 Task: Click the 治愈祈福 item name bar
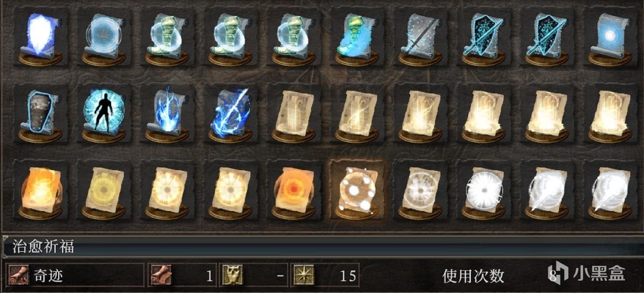coord(322,247)
